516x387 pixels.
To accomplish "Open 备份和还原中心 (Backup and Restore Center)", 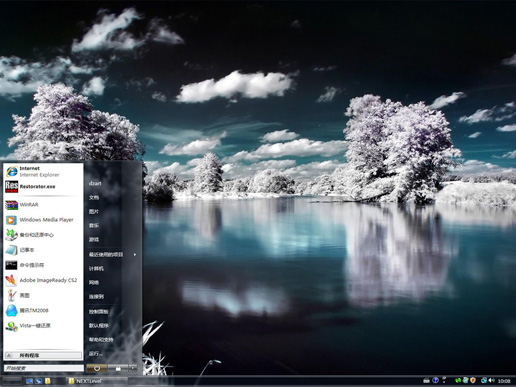I will point(43,235).
